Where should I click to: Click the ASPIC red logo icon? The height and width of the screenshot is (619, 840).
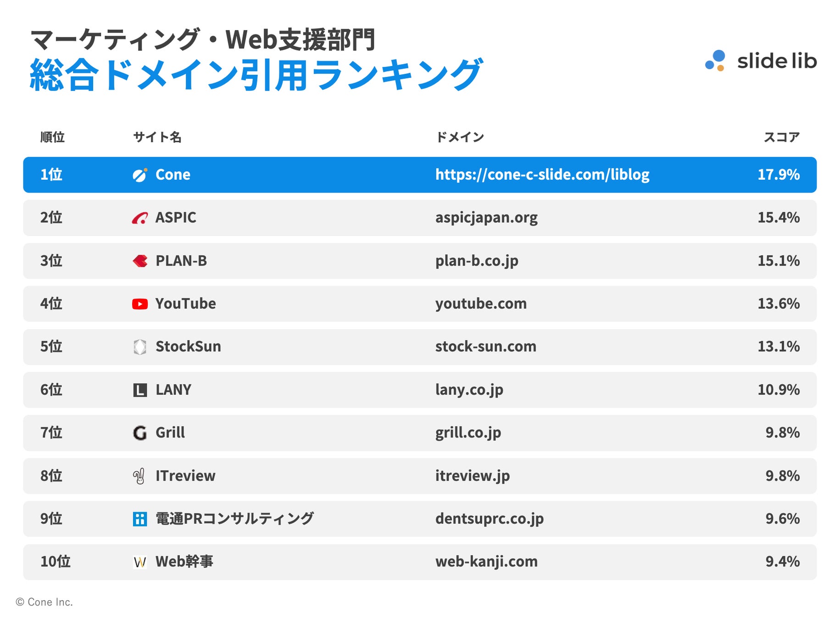point(140,218)
